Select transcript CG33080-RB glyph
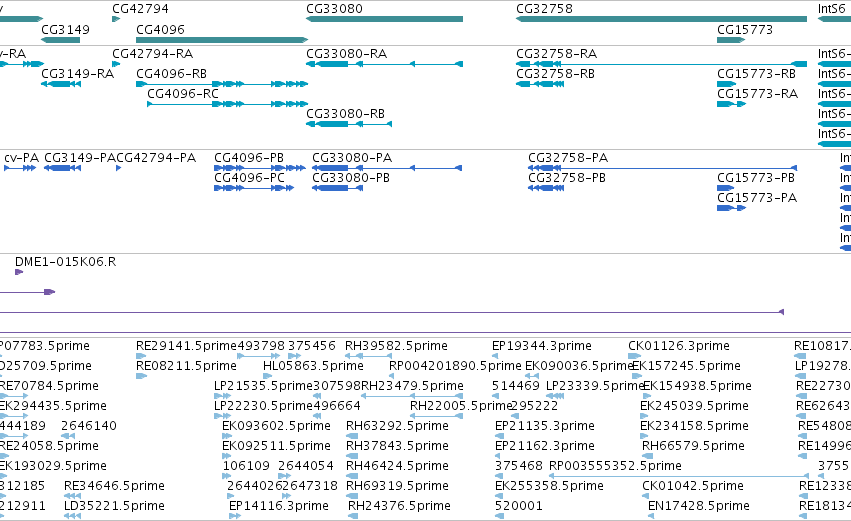This screenshot has width=851, height=521. (349, 124)
